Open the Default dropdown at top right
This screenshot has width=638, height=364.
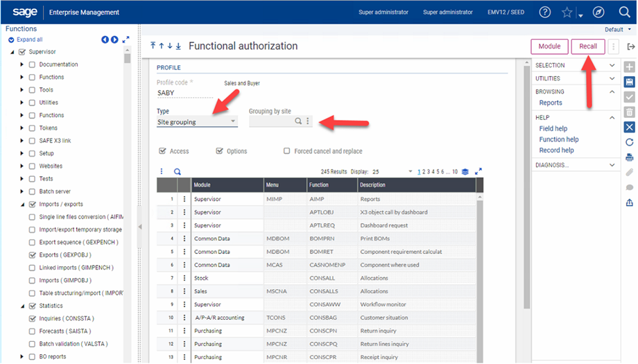pos(617,30)
